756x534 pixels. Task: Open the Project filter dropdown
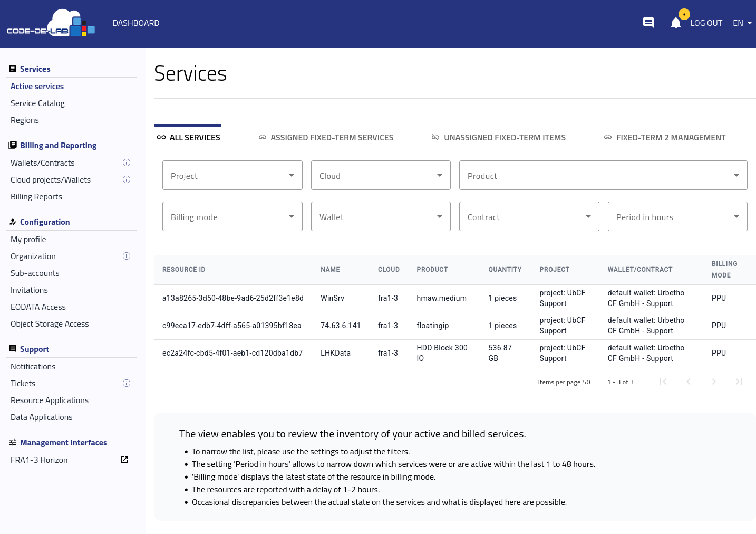(x=232, y=175)
